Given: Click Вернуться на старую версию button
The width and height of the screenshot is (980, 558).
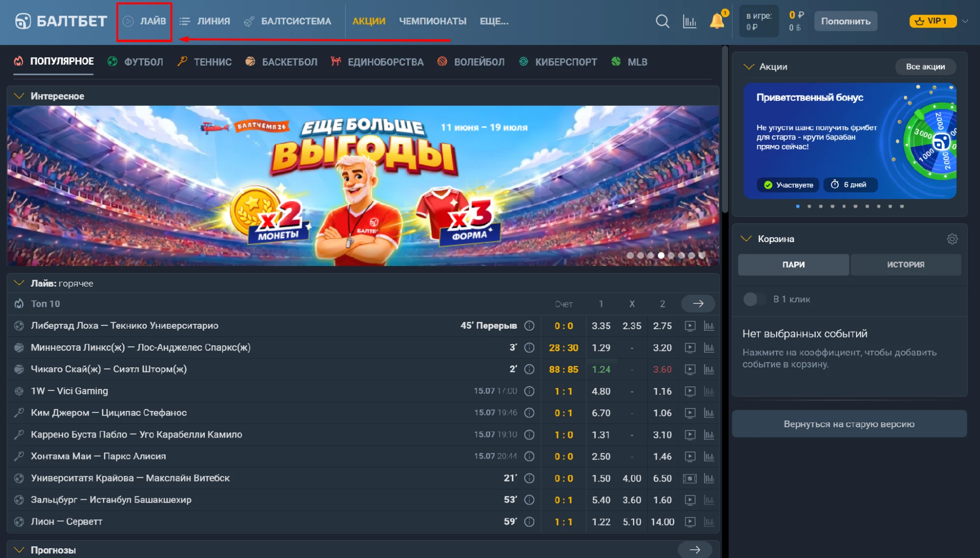Looking at the screenshot, I should click(849, 424).
